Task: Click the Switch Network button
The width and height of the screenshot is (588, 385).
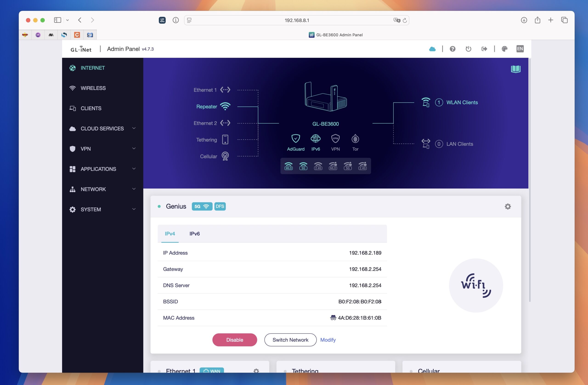Action: pos(290,340)
